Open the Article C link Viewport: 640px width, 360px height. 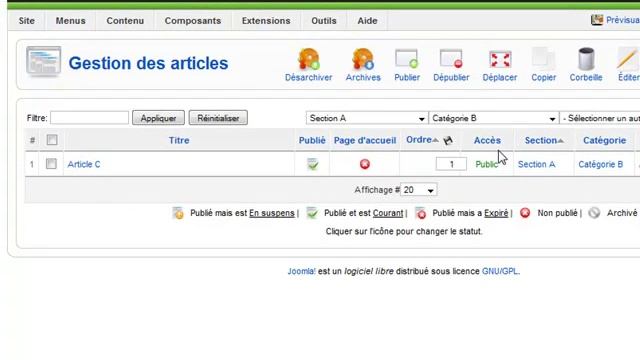pyautogui.click(x=84, y=164)
